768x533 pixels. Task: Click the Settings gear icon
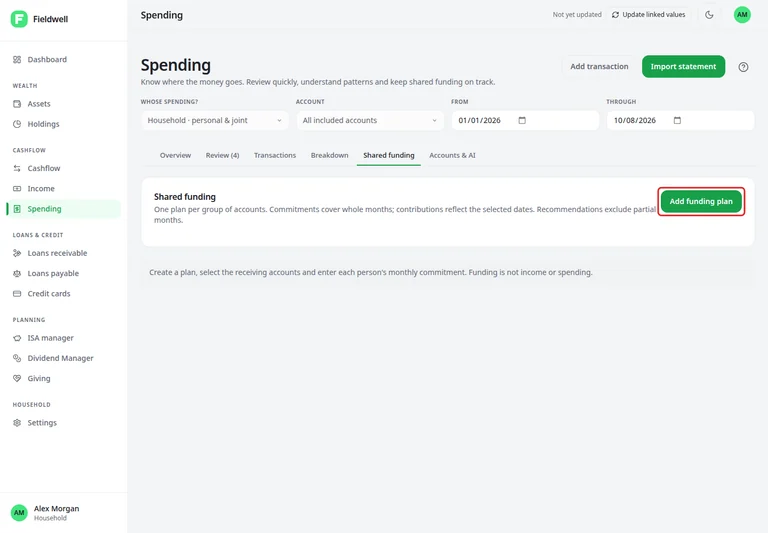click(x=17, y=423)
